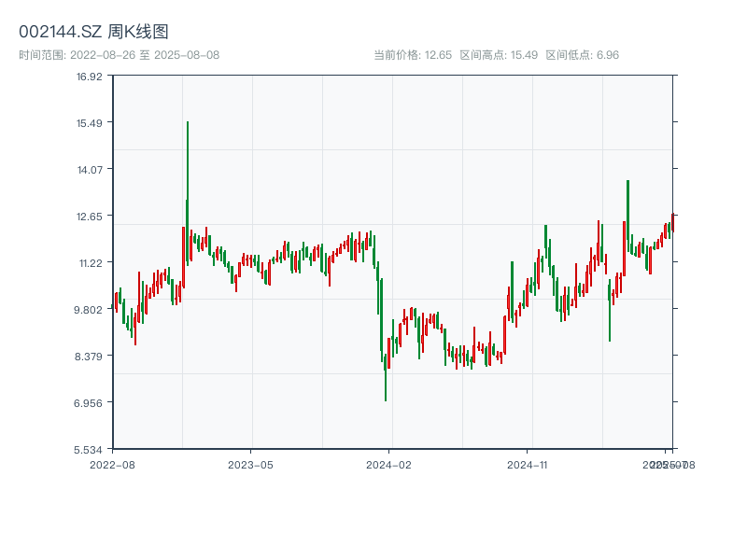Click the lowest green candlestick near 6.96
Viewport: 747px width, 560px height.
[x=386, y=383]
